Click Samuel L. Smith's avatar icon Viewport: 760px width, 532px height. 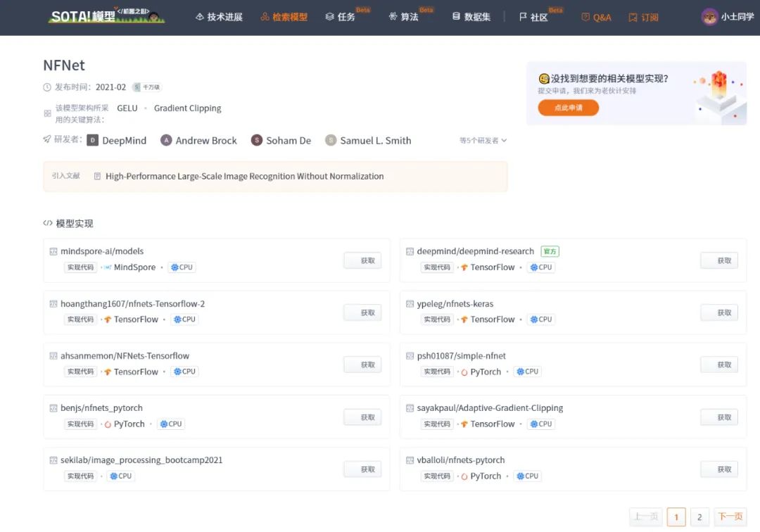pos(331,140)
